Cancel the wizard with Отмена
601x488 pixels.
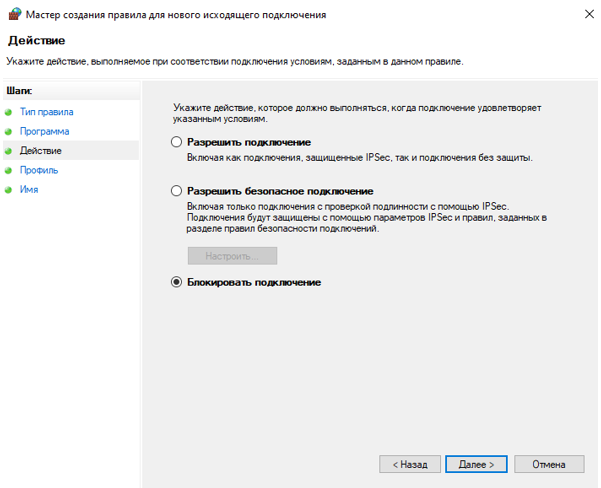pyautogui.click(x=549, y=465)
